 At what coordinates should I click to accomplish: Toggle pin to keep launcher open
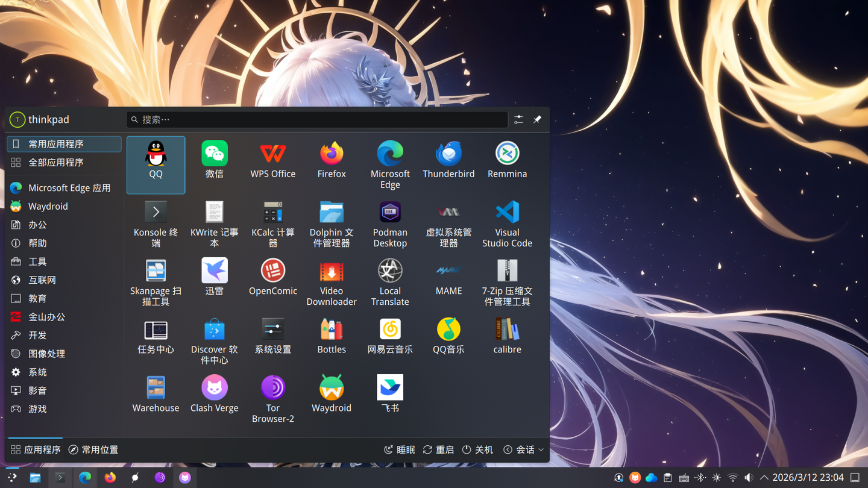537,119
